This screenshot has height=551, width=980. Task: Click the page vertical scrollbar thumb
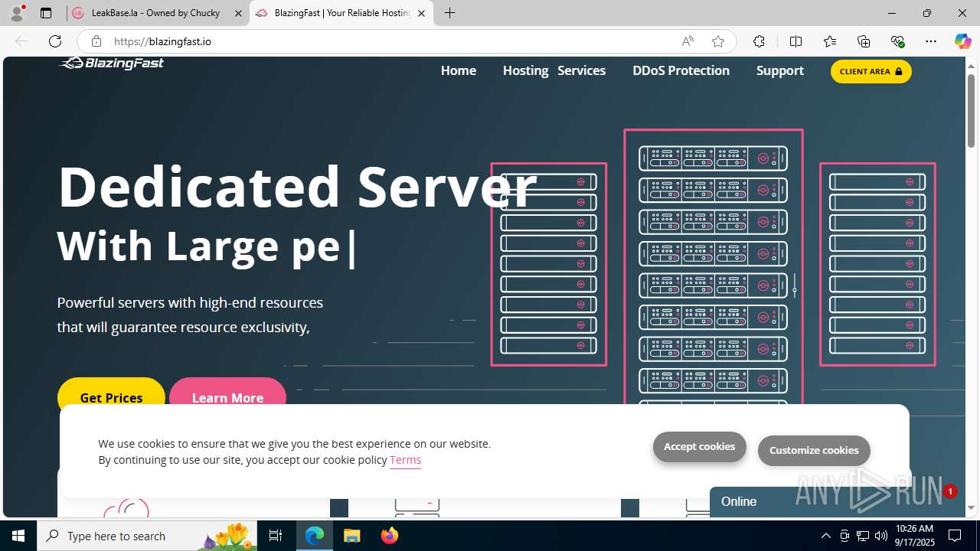(x=971, y=110)
